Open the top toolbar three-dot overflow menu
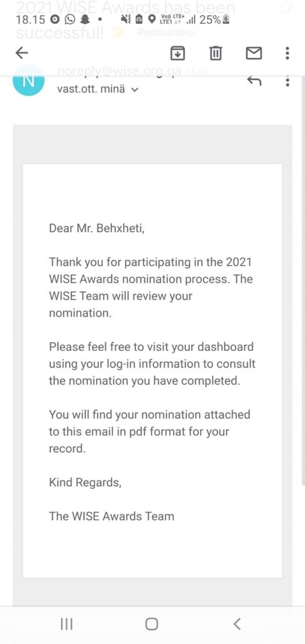 pyautogui.click(x=287, y=53)
